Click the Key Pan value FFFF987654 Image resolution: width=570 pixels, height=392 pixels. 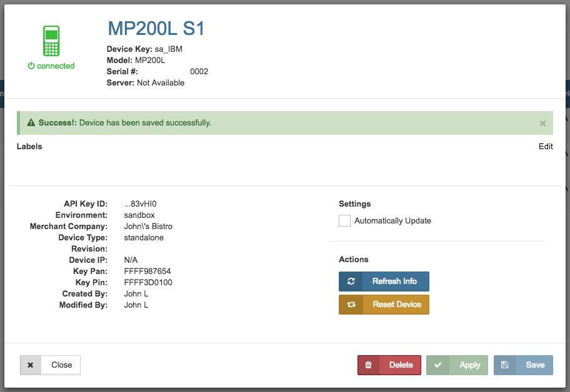(147, 272)
